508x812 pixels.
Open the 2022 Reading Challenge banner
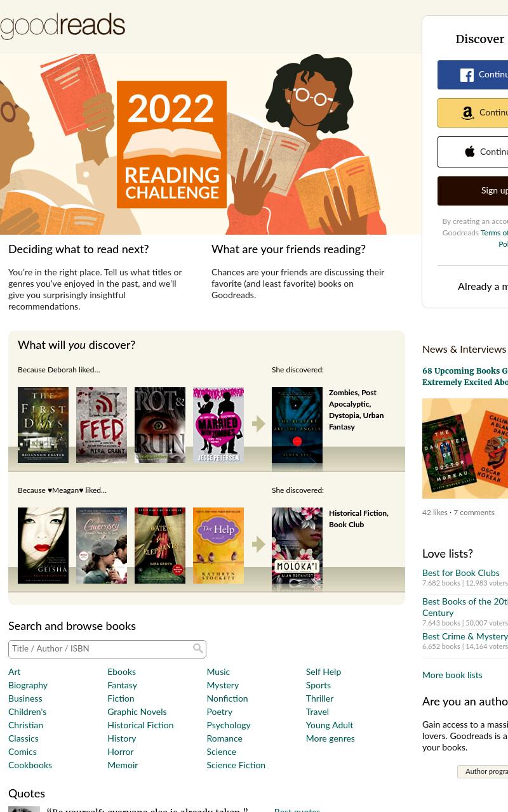(211, 145)
